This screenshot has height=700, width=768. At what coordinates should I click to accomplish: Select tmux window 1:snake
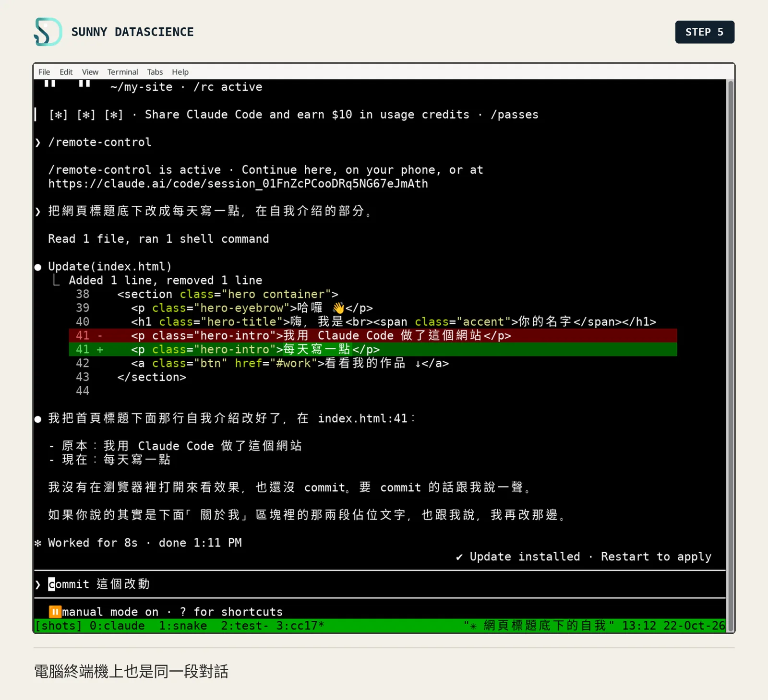coord(183,626)
